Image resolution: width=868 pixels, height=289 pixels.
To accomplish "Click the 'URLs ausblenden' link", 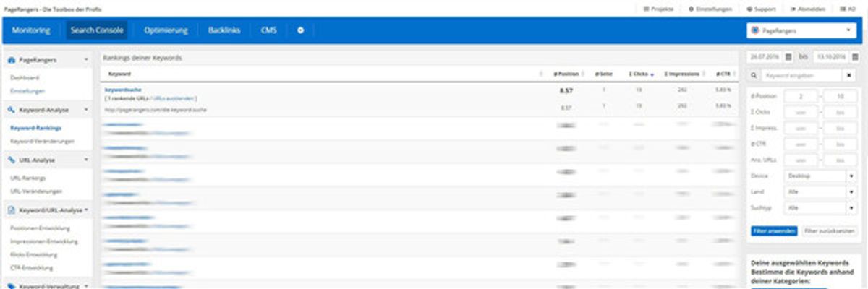I will point(174,98).
